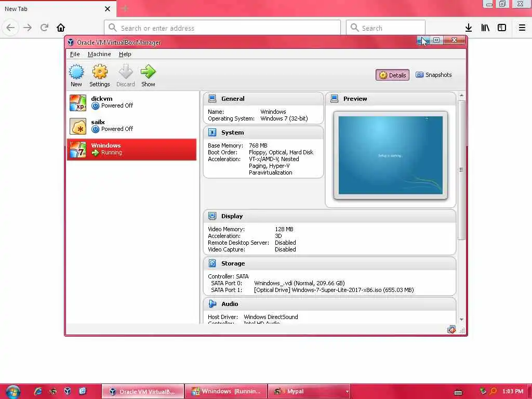Click the System section chip icon
532x399 pixels.
[x=212, y=132]
